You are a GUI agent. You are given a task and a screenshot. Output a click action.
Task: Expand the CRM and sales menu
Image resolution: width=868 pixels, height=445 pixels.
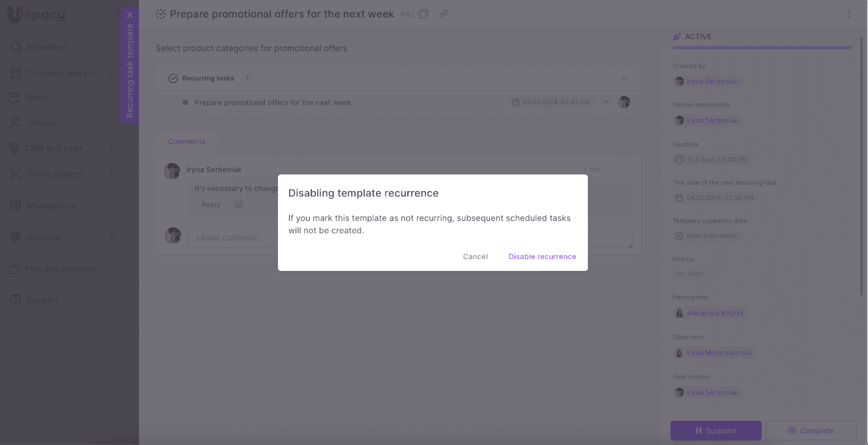pos(112,149)
